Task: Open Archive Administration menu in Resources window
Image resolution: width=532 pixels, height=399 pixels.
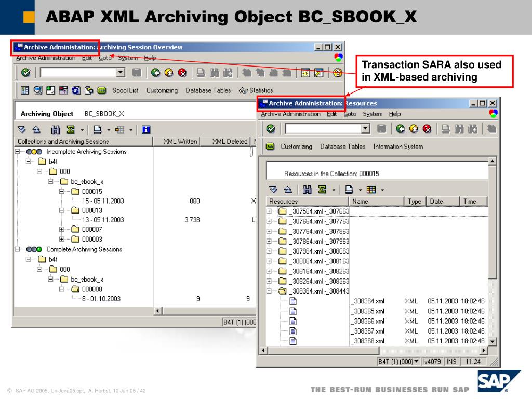Action: click(x=291, y=114)
